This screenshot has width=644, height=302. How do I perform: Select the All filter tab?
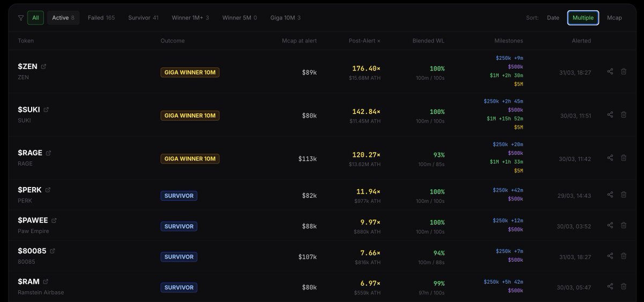pyautogui.click(x=35, y=18)
